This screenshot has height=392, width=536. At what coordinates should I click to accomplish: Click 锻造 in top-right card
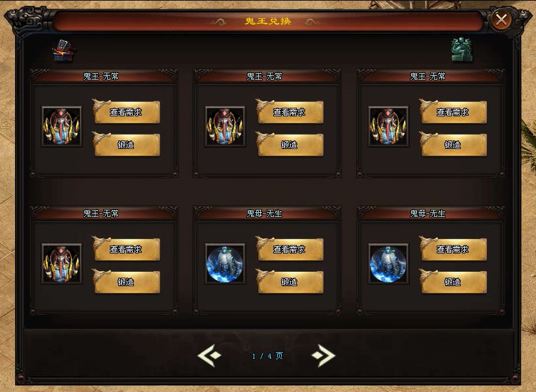453,144
